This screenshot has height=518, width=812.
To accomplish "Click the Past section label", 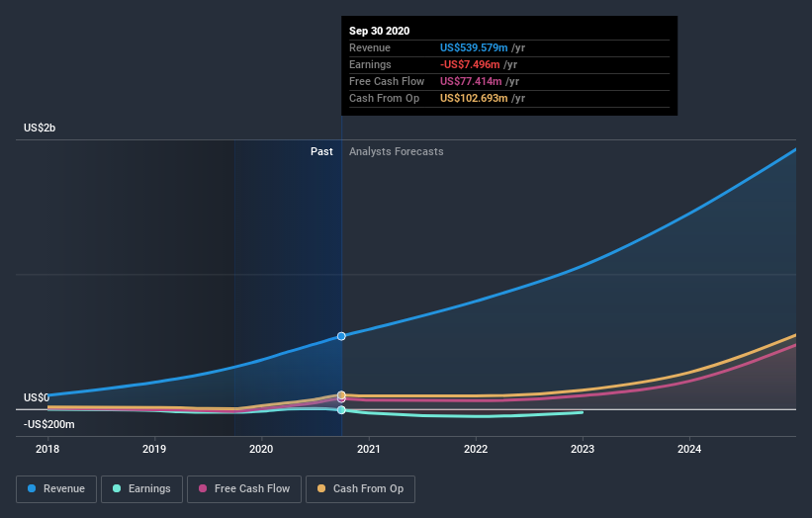I will click(x=321, y=151).
